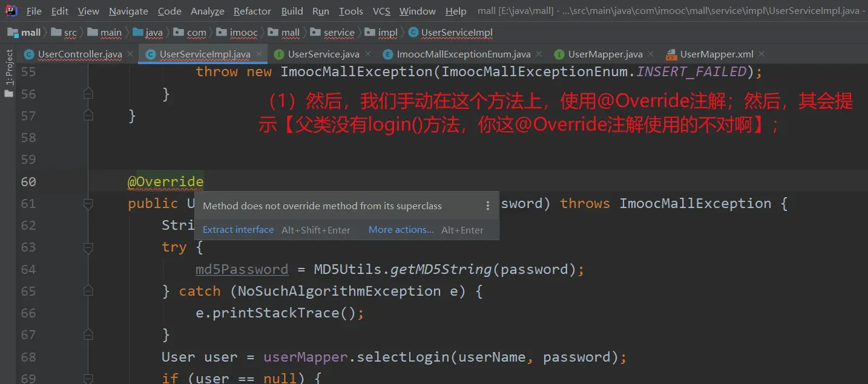
Task: Switch to ImoocMallExceptionEnum.java tab
Action: 464,54
